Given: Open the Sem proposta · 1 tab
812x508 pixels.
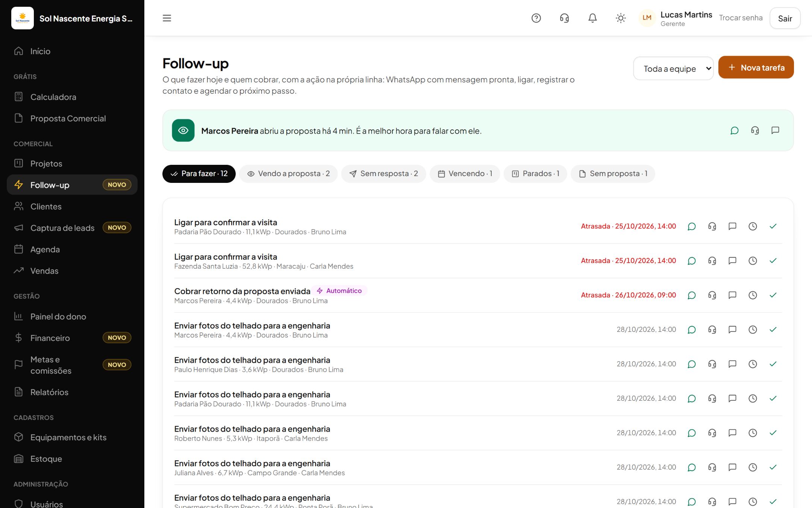Looking at the screenshot, I should pos(613,174).
